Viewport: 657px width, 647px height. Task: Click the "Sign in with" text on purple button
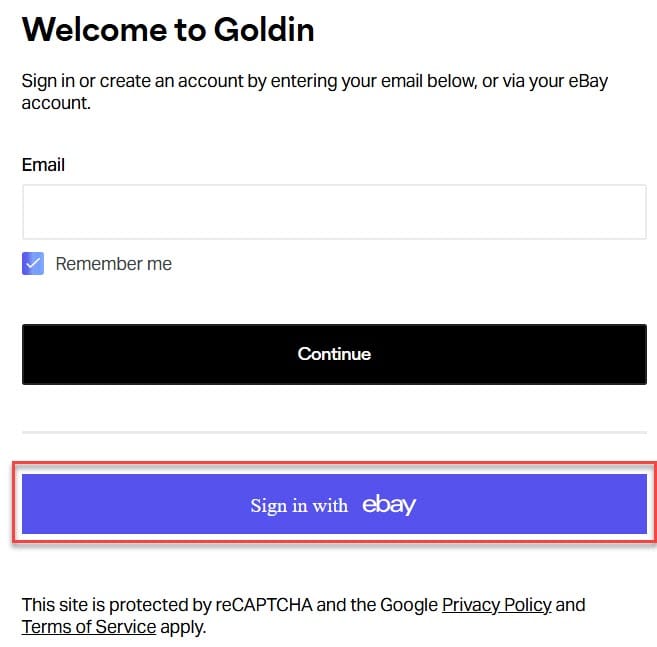(299, 505)
